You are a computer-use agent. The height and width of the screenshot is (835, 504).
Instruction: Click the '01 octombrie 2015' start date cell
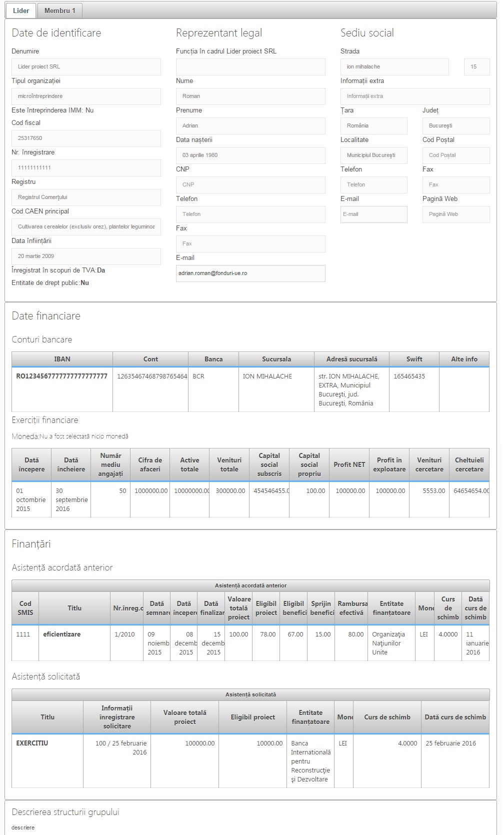31,499
